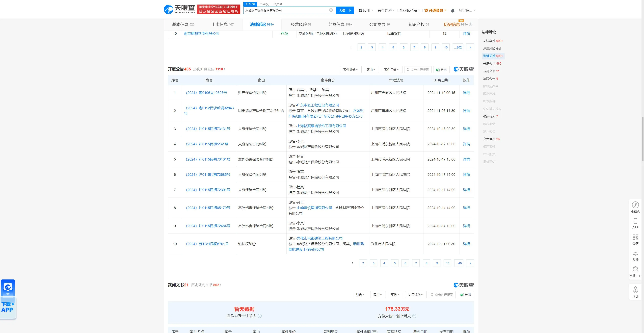
Task: Open the 微信 QR code icon
Action: click(635, 237)
